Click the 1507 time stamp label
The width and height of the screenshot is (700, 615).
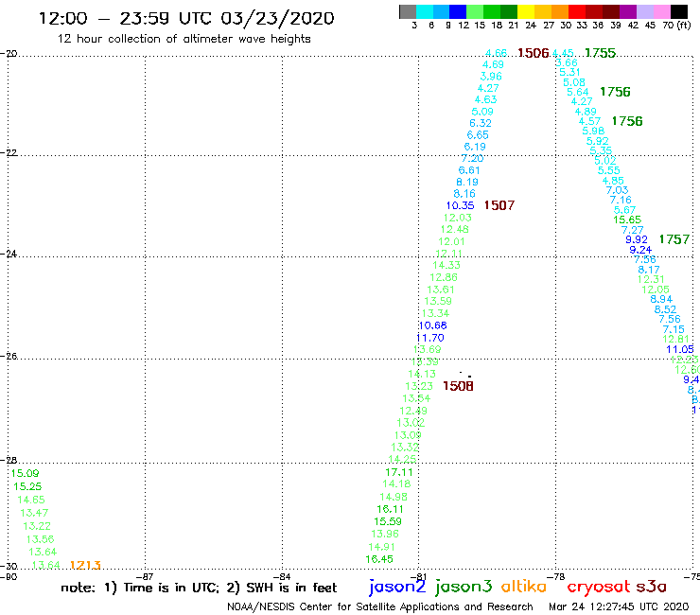tap(499, 205)
